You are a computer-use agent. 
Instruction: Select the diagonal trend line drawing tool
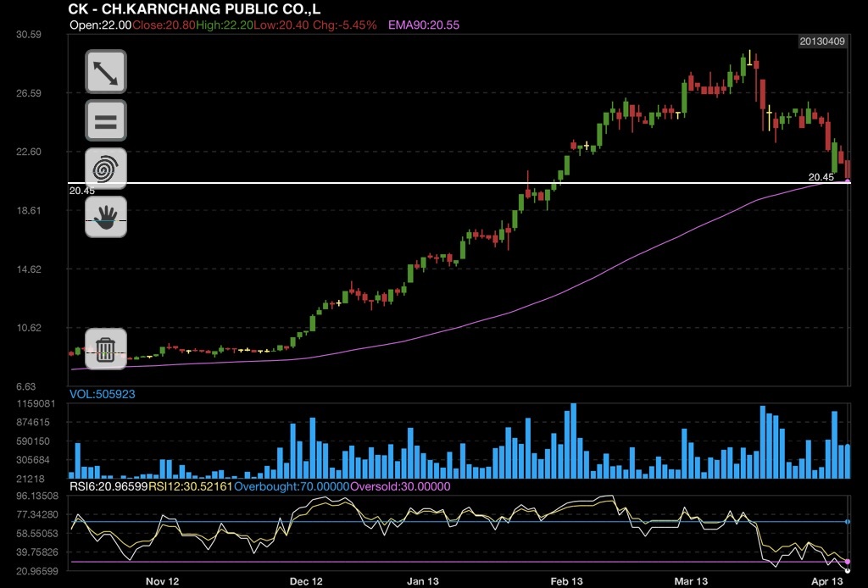106,72
